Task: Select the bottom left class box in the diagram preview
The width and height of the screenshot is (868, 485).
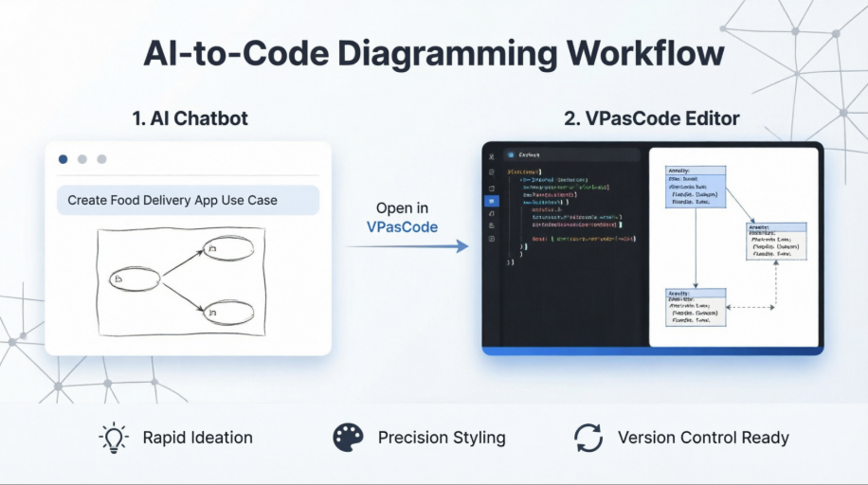Action: pos(696,307)
